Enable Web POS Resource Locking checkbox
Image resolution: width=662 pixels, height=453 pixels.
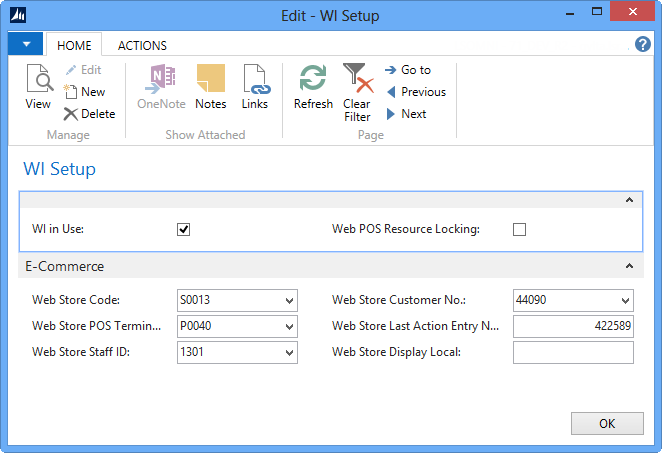coord(519,229)
